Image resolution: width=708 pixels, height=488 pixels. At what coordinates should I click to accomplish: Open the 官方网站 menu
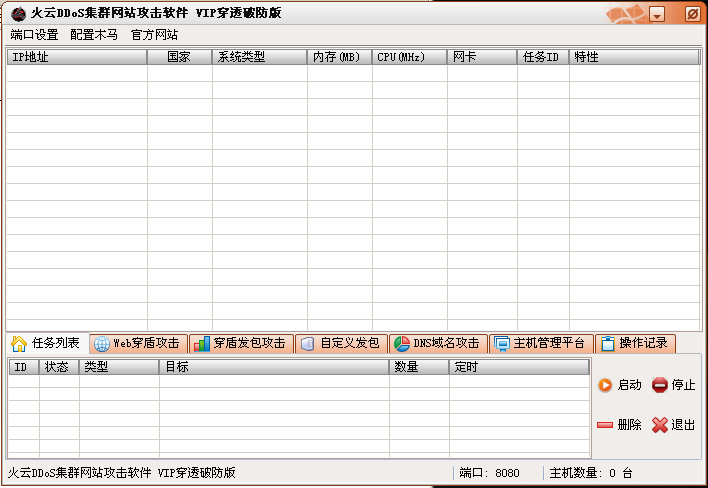pyautogui.click(x=154, y=35)
